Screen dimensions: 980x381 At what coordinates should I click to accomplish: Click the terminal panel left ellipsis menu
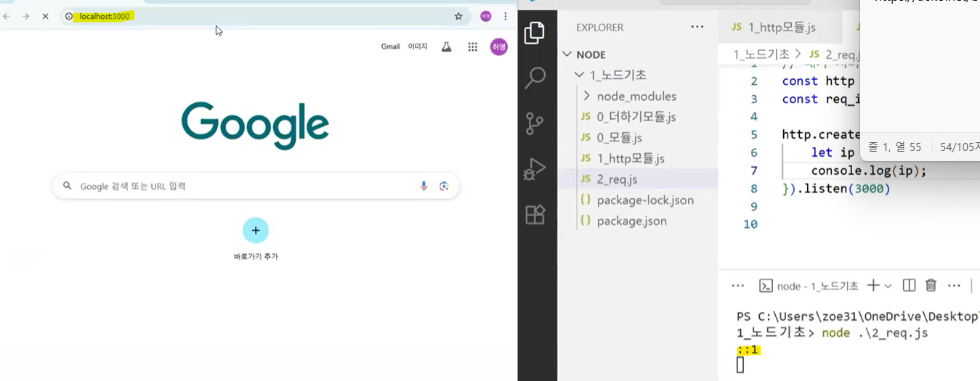[737, 285]
